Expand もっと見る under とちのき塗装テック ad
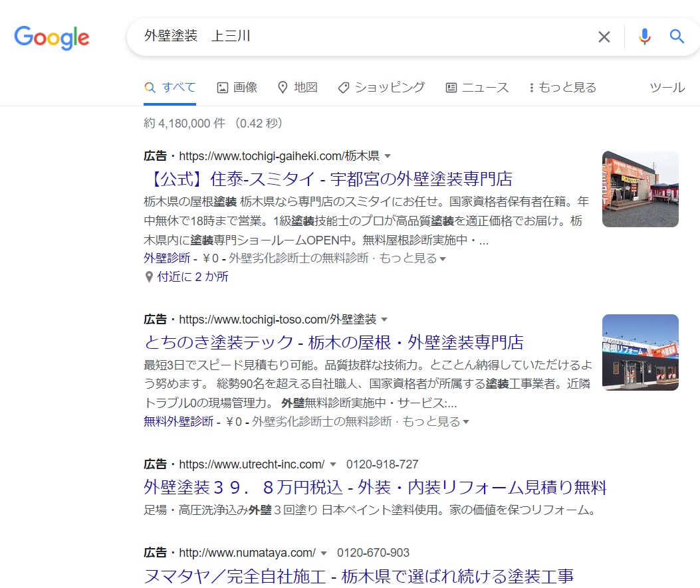This screenshot has height=588, width=700. coord(435,422)
